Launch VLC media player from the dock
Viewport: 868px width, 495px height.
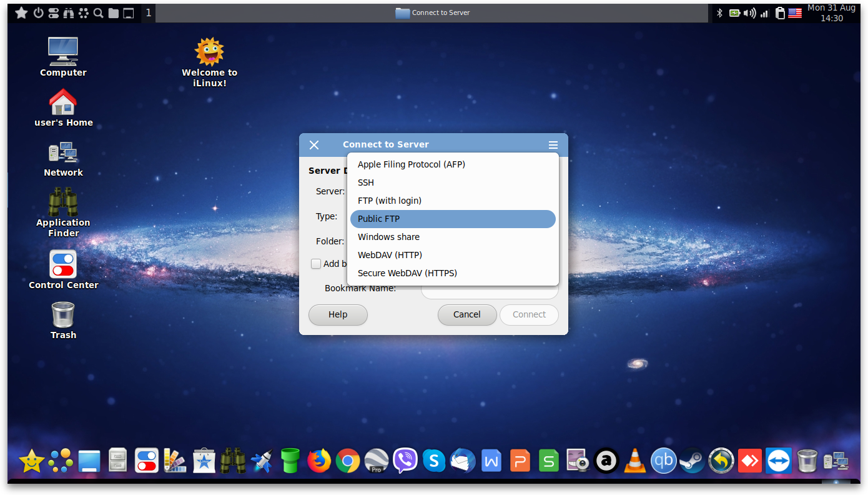635,461
